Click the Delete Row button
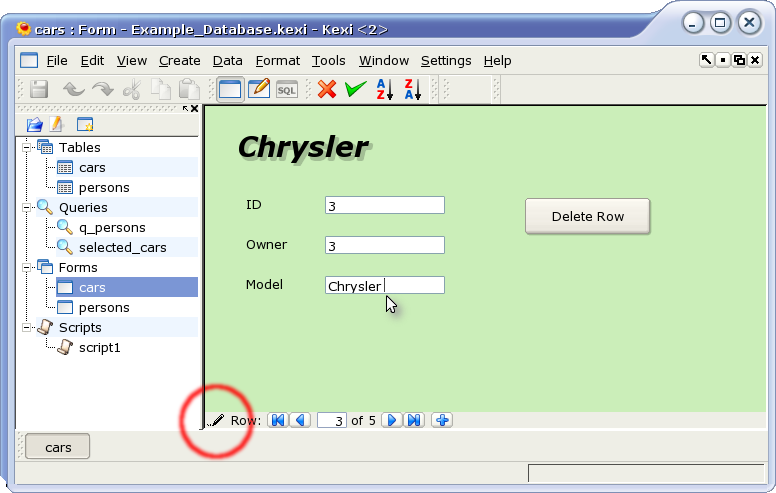The image size is (776, 493). (x=587, y=216)
